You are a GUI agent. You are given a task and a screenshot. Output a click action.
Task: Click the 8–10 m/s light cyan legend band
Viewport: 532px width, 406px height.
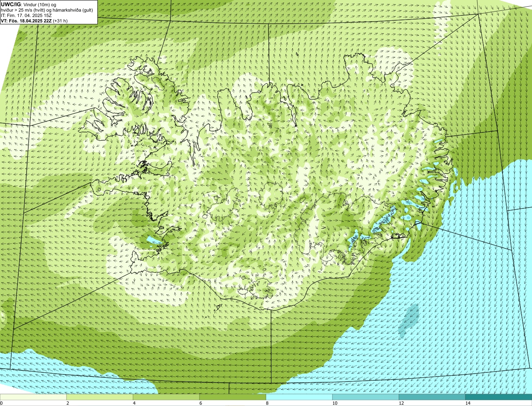click(x=299, y=397)
